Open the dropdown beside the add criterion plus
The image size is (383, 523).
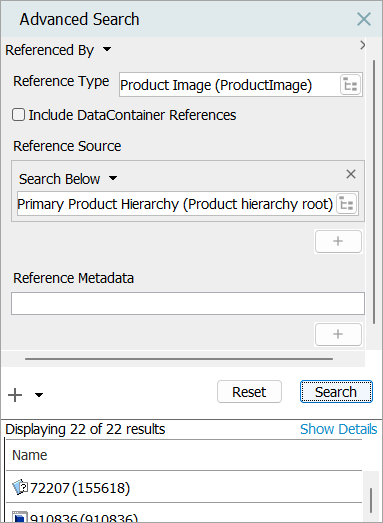click(x=39, y=395)
